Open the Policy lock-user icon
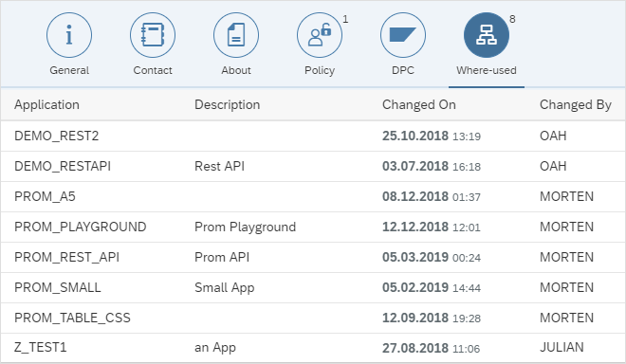Viewport: 626px width, 364px height. pos(320,35)
